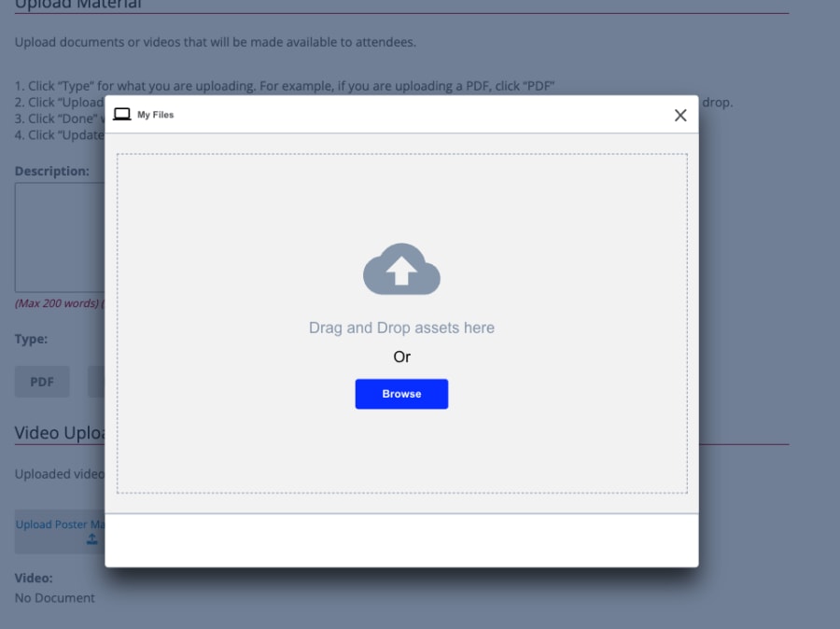The width and height of the screenshot is (840, 629).
Task: Select the My Files source tab
Action: [144, 114]
